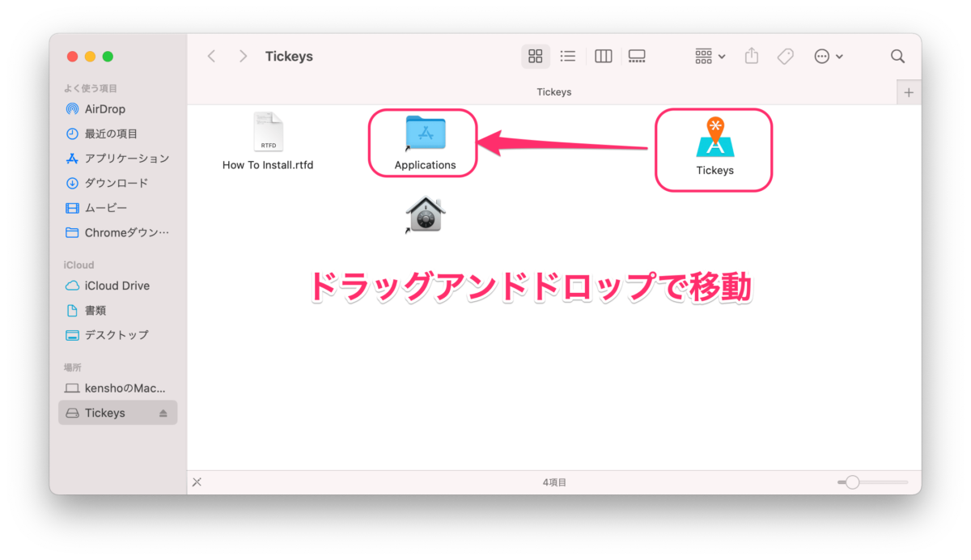Click the back navigation arrow
This screenshot has width=971, height=560.
(211, 56)
